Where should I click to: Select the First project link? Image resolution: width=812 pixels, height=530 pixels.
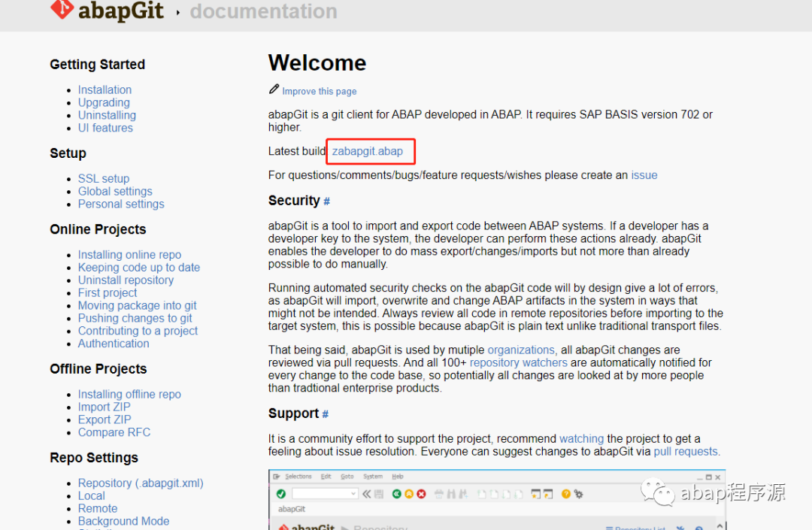[108, 292]
